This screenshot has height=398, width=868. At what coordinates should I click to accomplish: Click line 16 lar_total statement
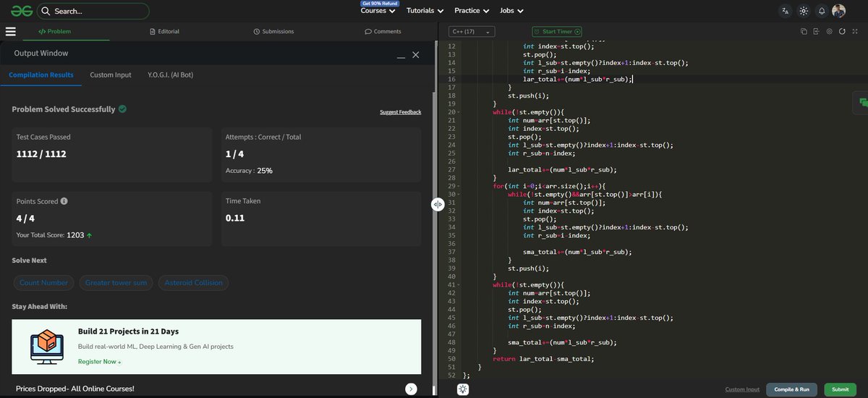[578, 79]
